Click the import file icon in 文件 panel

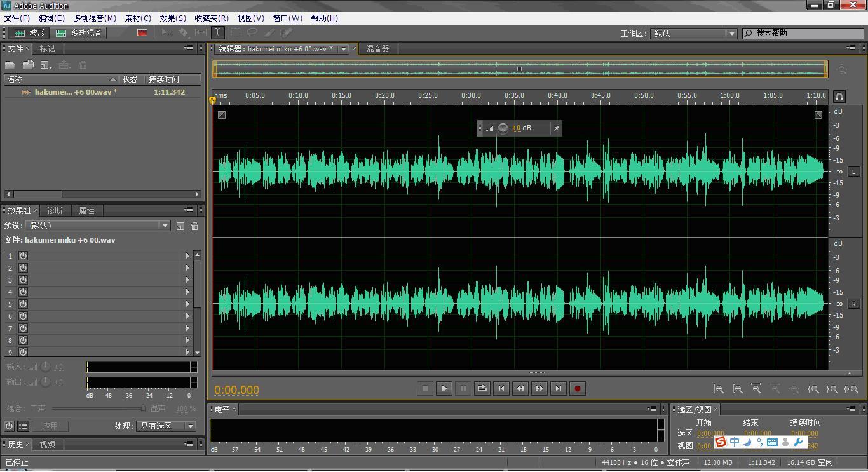point(28,65)
